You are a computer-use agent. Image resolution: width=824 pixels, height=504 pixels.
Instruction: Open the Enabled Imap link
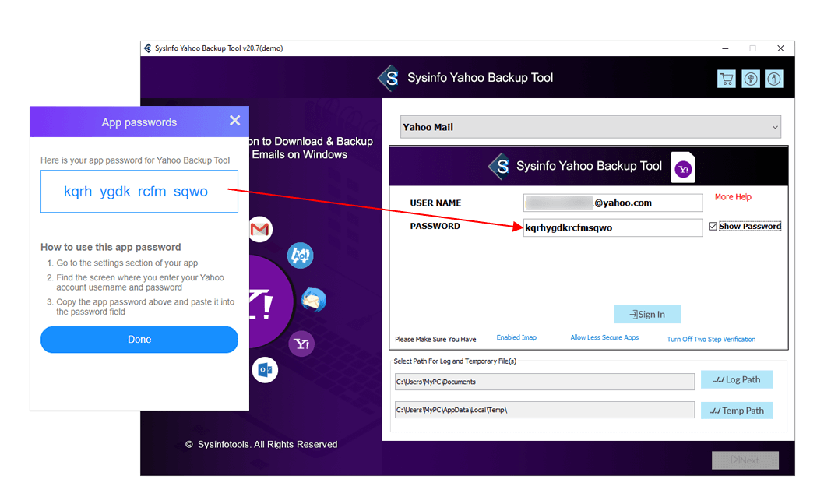pos(516,337)
